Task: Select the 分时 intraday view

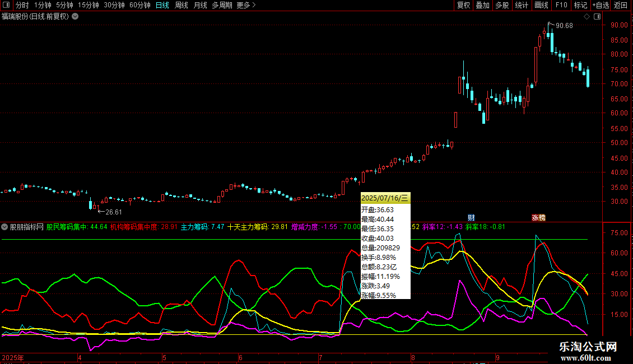Action: pos(22,5)
